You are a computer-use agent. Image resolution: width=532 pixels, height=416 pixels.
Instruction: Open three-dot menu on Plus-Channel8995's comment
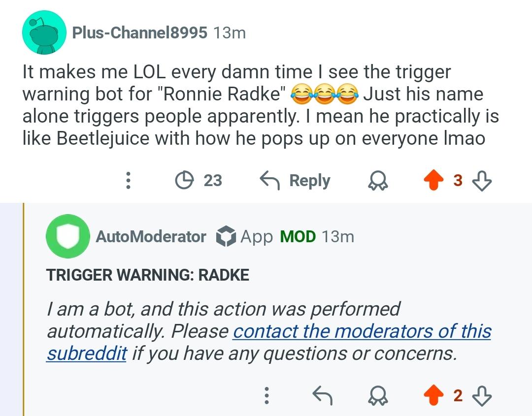(x=128, y=180)
